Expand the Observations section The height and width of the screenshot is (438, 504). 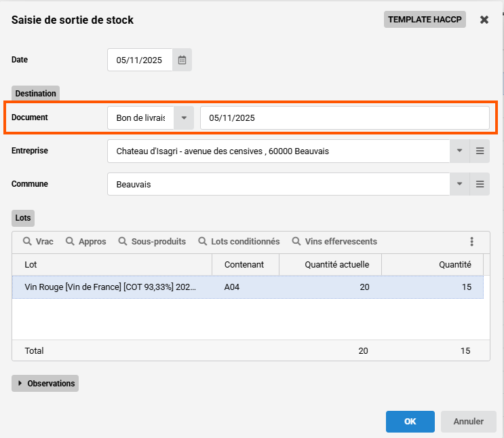pyautogui.click(x=45, y=384)
